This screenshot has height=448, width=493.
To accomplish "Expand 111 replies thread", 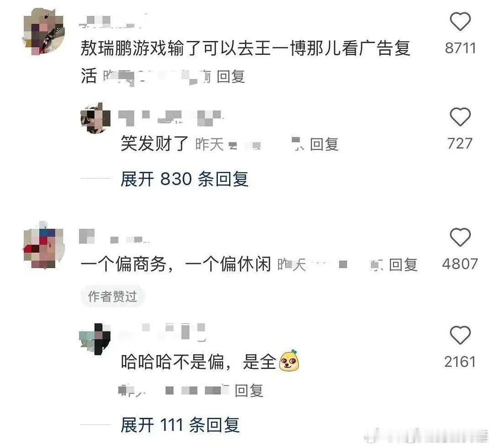I will [180, 425].
